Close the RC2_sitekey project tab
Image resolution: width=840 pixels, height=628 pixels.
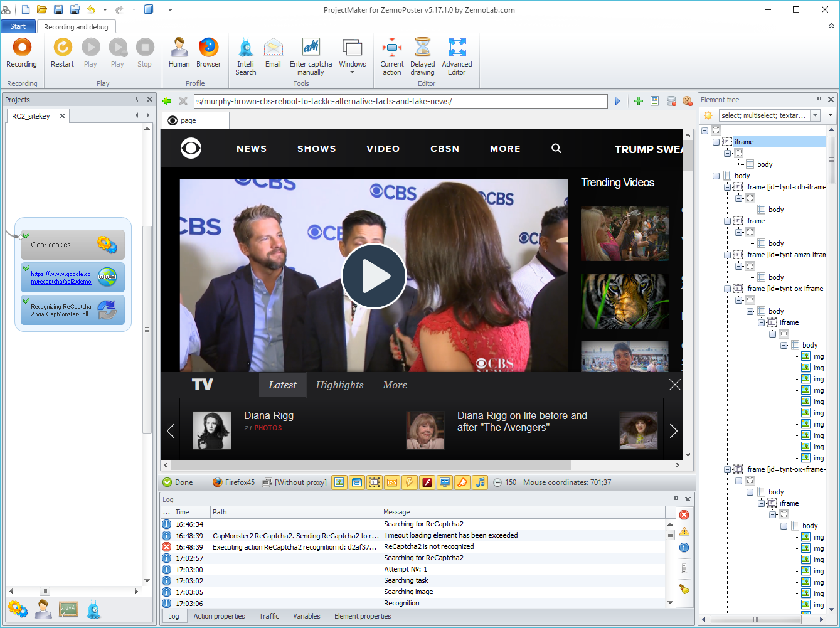(62, 116)
